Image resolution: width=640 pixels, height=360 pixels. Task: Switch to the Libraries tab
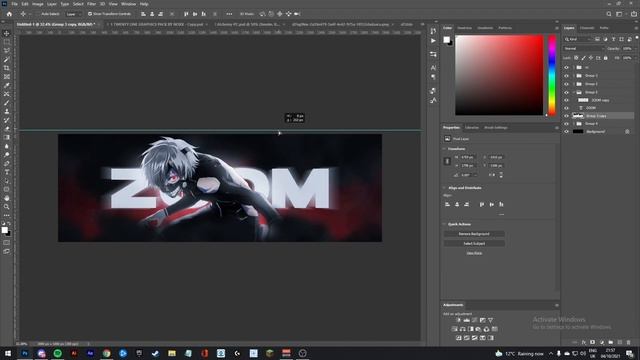(472, 128)
